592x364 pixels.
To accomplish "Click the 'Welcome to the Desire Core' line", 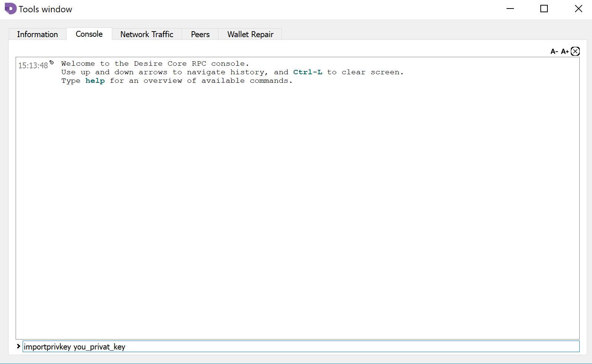I will 155,64.
